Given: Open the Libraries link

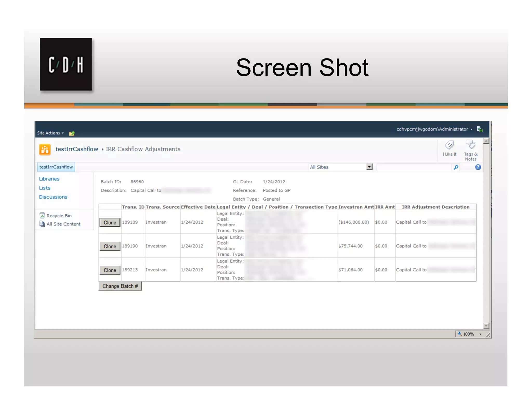Looking at the screenshot, I should [49, 179].
